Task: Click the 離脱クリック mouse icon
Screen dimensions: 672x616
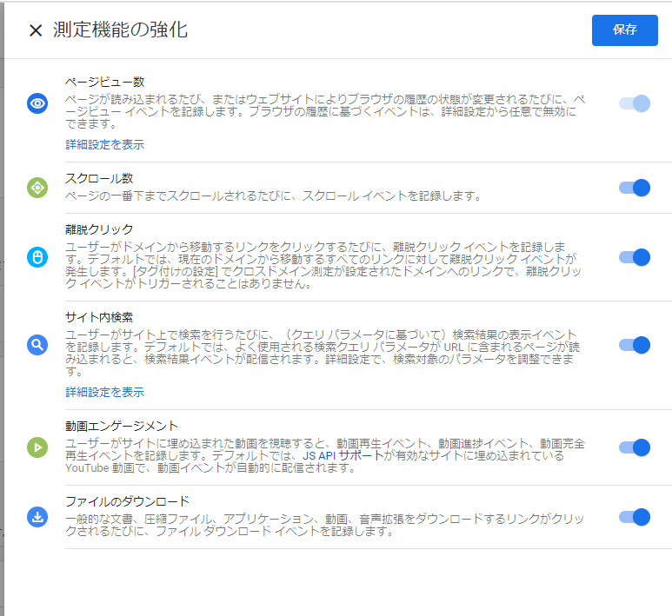Action: (x=37, y=257)
